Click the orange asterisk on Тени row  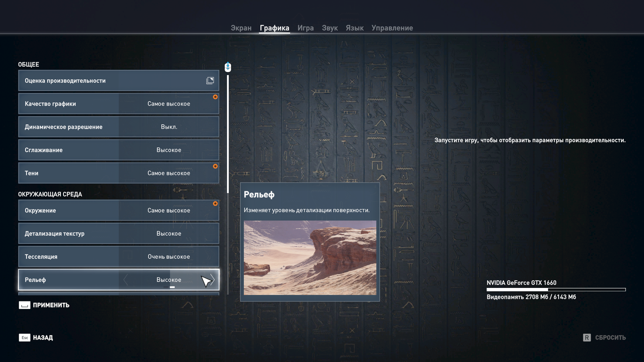(215, 166)
